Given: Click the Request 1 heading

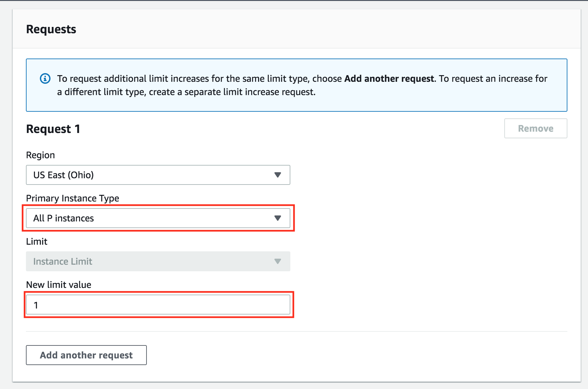Looking at the screenshot, I should coord(53,129).
